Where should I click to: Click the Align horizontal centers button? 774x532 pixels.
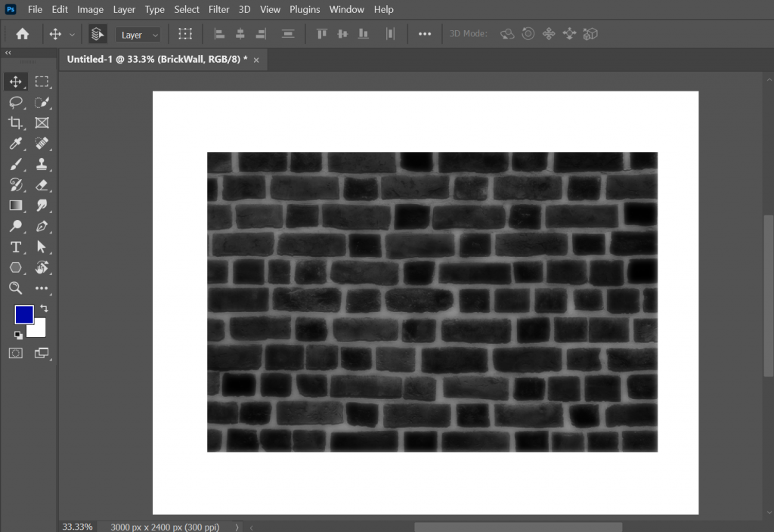[240, 33]
